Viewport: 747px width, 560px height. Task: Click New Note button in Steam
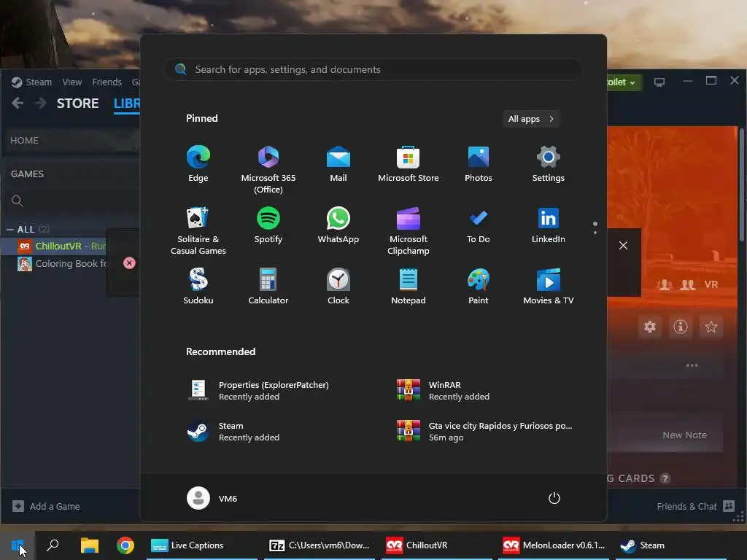click(x=684, y=435)
